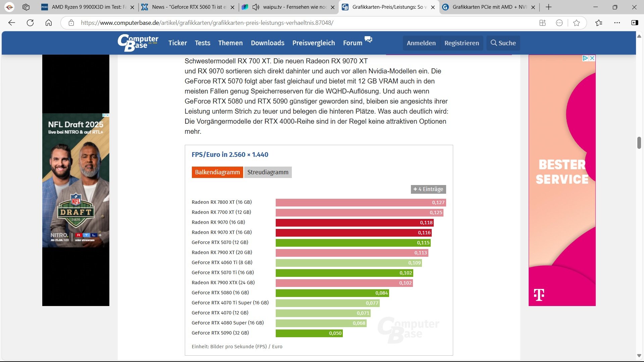Open AdChoices info on Telekom ad

pyautogui.click(x=586, y=58)
